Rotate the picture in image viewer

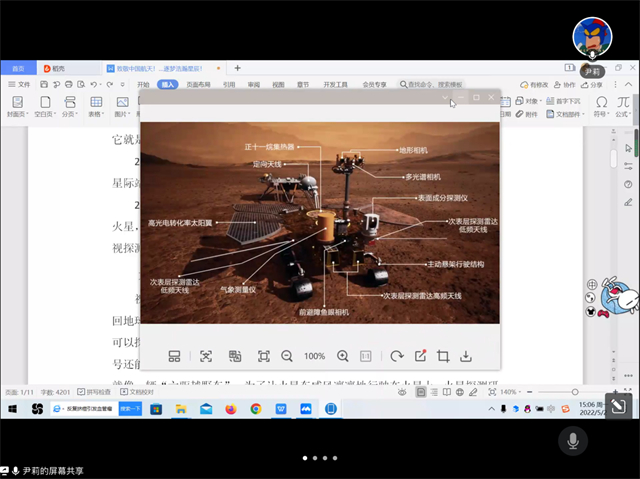396,356
